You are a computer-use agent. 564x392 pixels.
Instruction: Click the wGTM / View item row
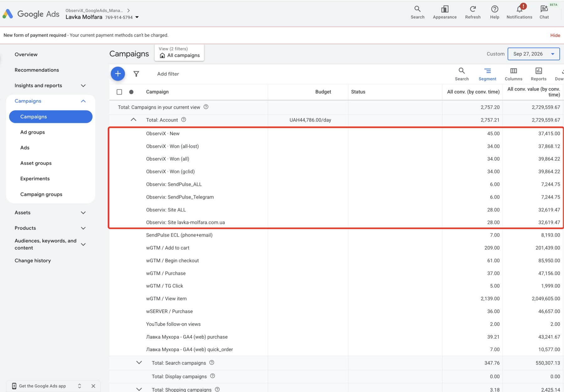pos(336,299)
